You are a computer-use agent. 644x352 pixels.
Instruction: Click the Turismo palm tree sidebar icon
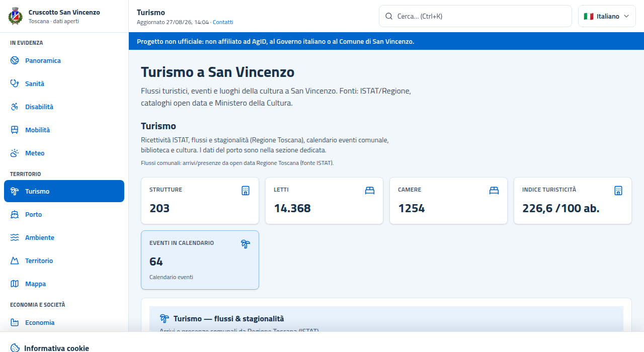(x=15, y=191)
